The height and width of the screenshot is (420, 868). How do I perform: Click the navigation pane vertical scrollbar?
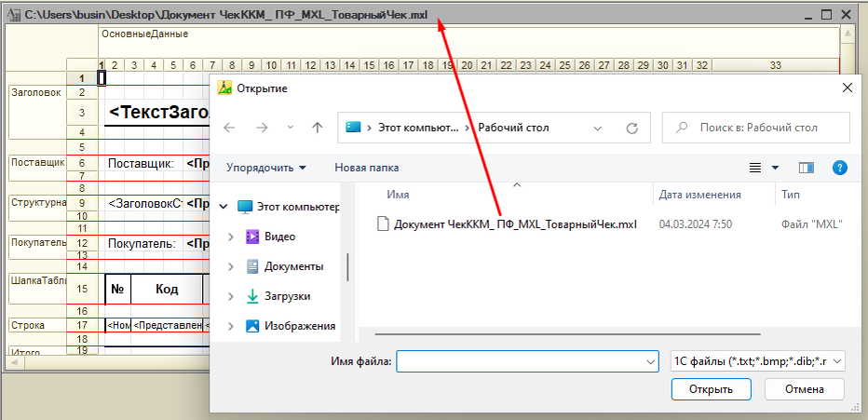pyautogui.click(x=348, y=266)
